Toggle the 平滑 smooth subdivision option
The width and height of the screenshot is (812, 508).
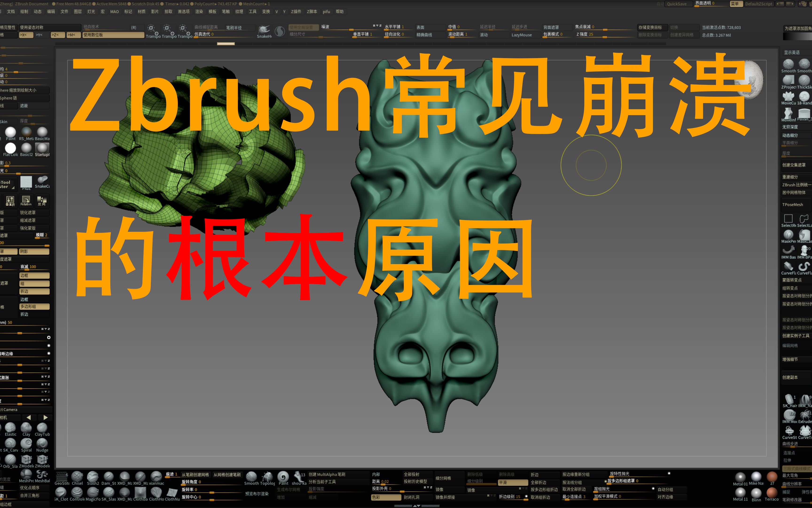(513, 482)
